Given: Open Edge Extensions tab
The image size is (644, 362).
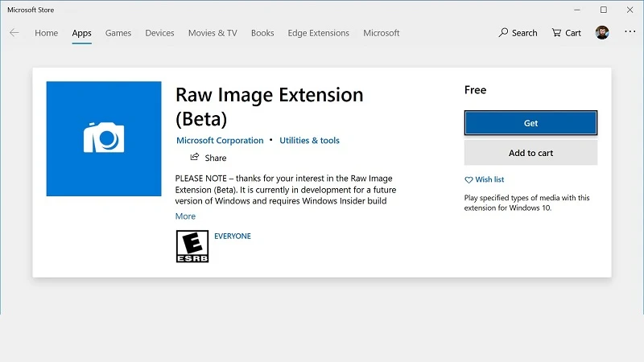Looking at the screenshot, I should tap(318, 33).
